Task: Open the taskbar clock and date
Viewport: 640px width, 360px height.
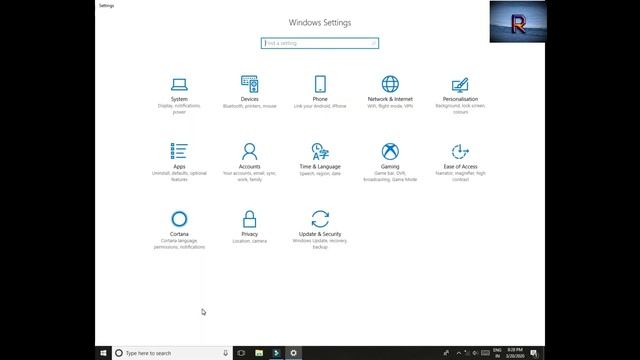Action: point(515,353)
